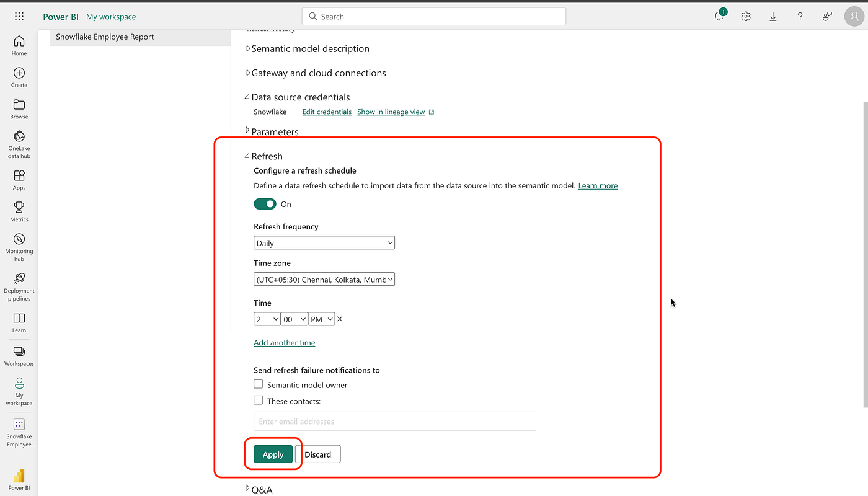This screenshot has height=496, width=868.
Task: Open My workspace in the sidebar
Action: tap(19, 391)
